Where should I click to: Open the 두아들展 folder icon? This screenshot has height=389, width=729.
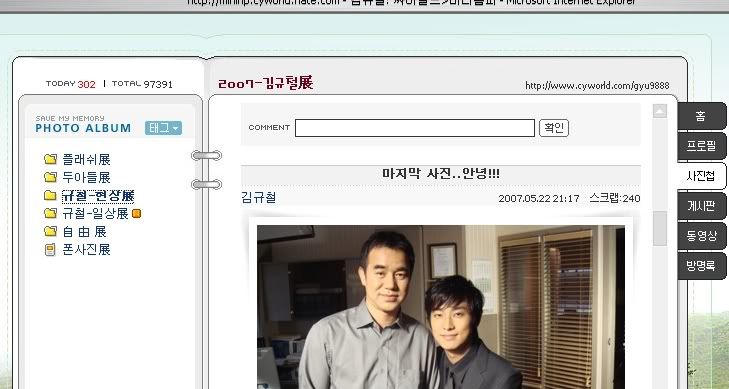[x=50, y=177]
